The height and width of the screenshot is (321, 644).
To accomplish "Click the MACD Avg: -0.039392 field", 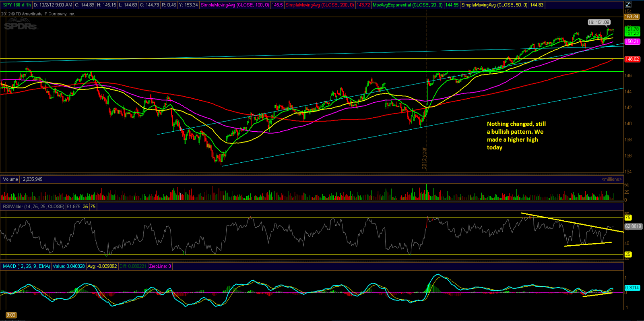I will [102, 266].
